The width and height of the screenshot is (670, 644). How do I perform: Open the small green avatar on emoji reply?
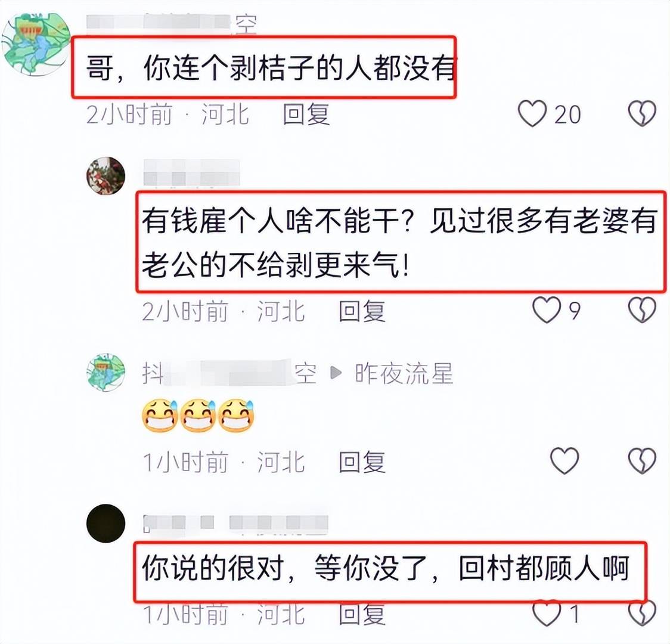pos(106,373)
